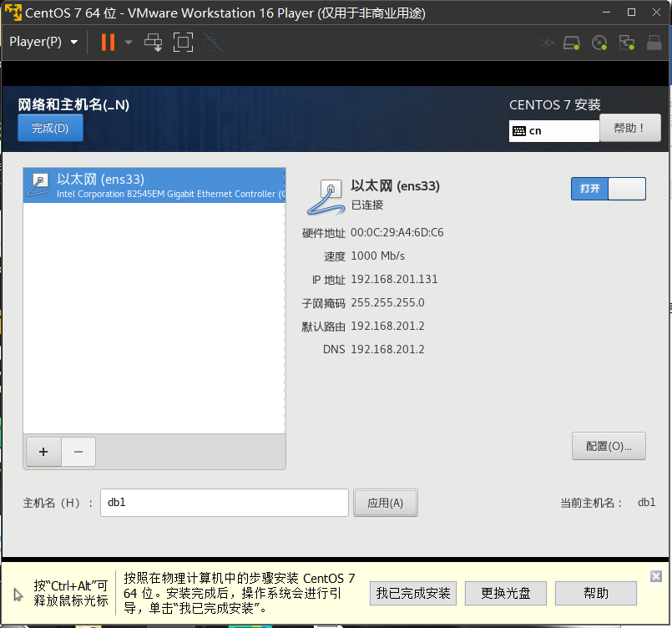The height and width of the screenshot is (628, 672).
Task: Click the CD/DVD drive status icon
Action: 599,43
